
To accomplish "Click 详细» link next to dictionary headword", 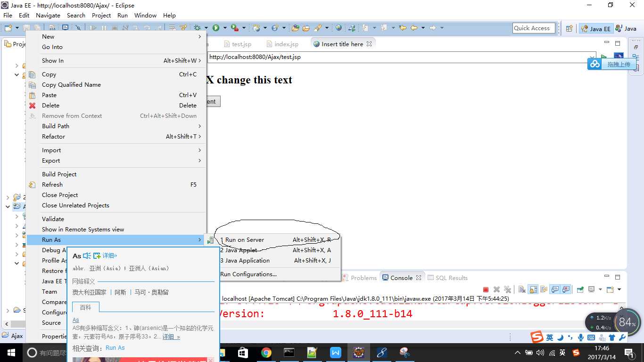I will pos(110,256).
